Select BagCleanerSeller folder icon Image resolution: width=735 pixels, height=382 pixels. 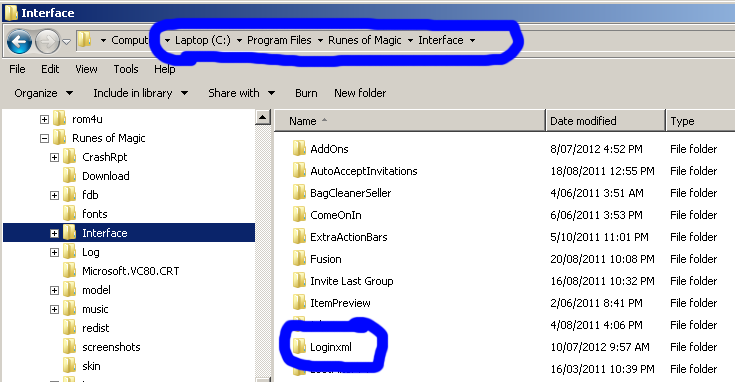[x=299, y=192]
